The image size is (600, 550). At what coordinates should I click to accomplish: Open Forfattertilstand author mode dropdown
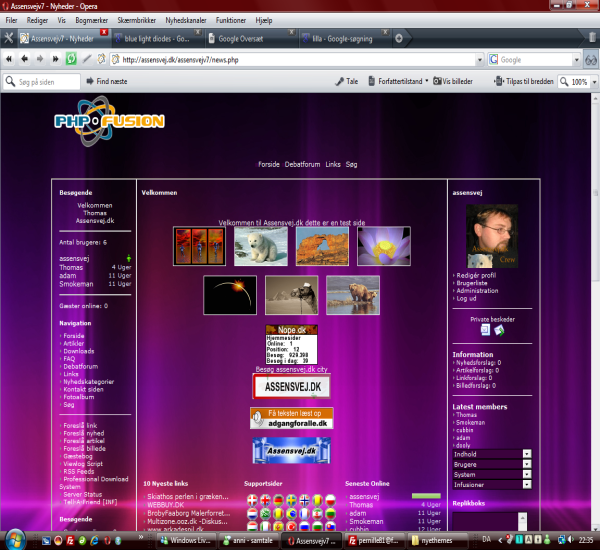[x=398, y=81]
